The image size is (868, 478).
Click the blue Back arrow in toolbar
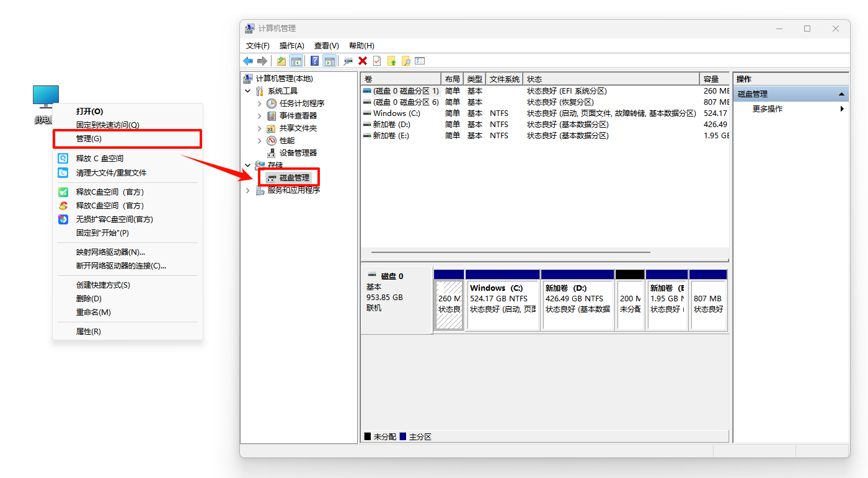click(x=247, y=61)
